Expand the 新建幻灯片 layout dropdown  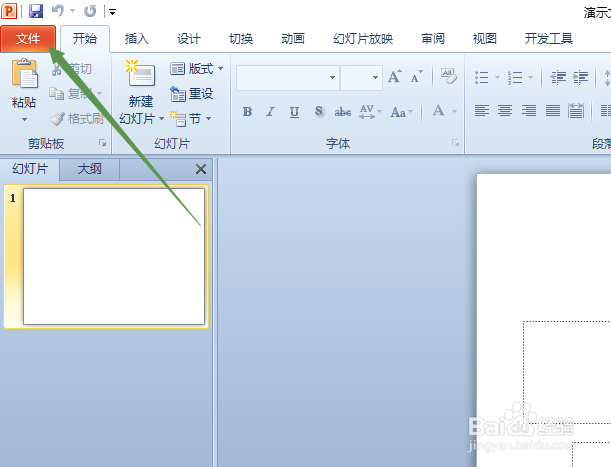coord(161,119)
